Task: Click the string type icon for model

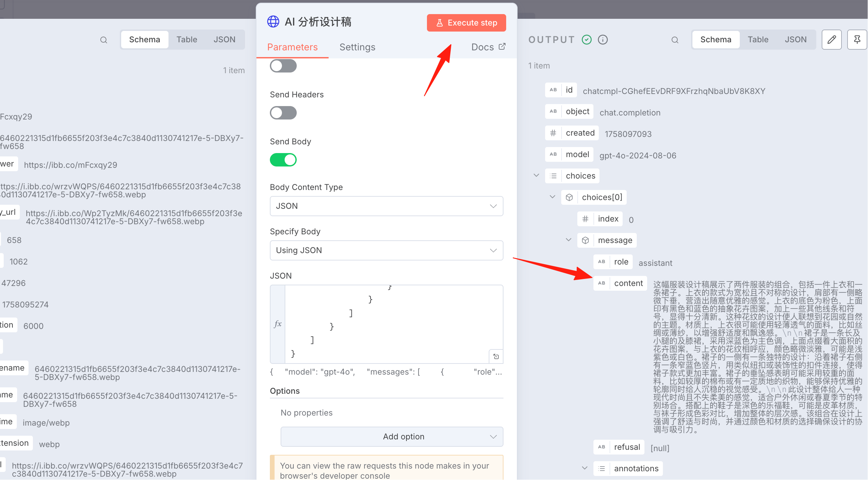Action: pyautogui.click(x=553, y=154)
